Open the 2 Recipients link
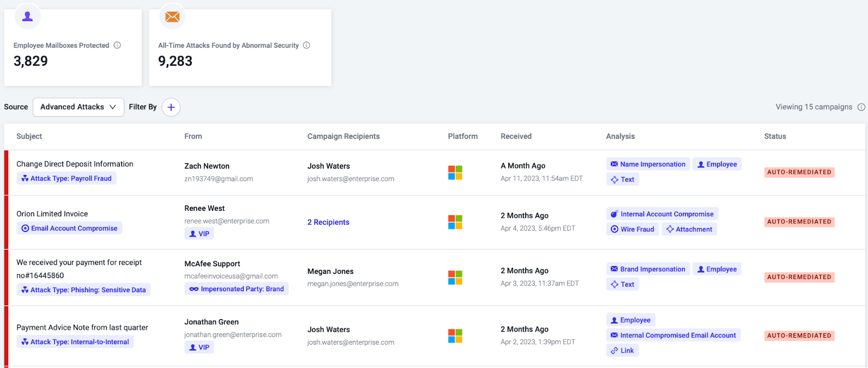 (328, 222)
